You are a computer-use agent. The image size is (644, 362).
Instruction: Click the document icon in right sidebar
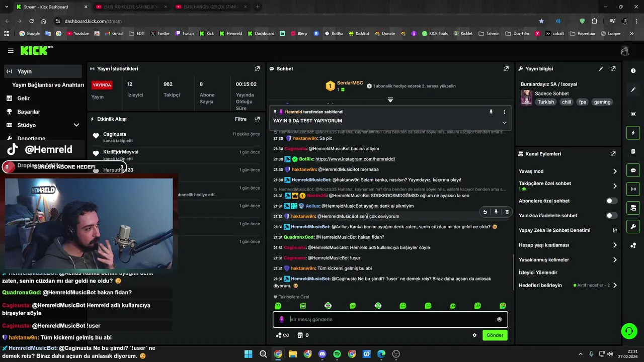click(633, 151)
